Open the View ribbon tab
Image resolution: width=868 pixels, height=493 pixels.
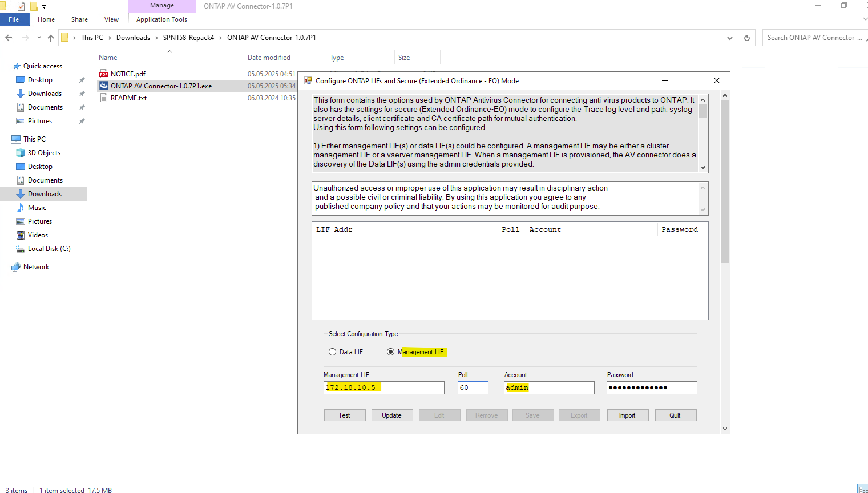tap(111, 19)
